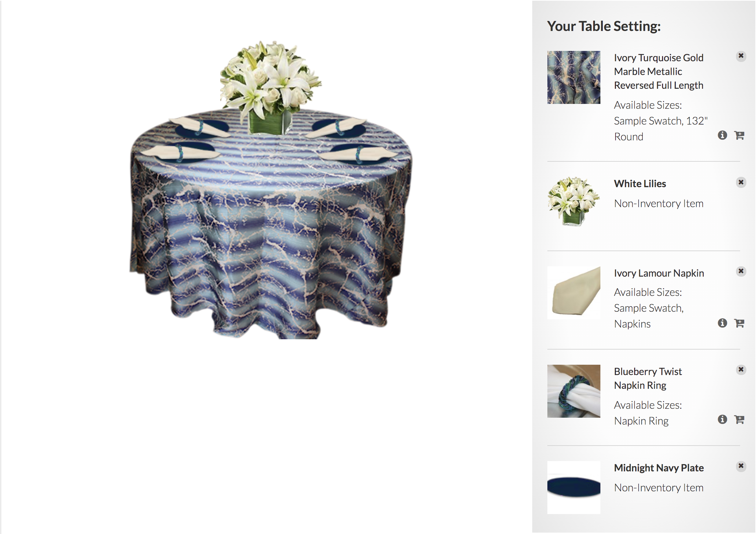Screen dimensions: 756x534
Task: Show info for Blueberry Twist Napkin Ring
Action: point(722,419)
